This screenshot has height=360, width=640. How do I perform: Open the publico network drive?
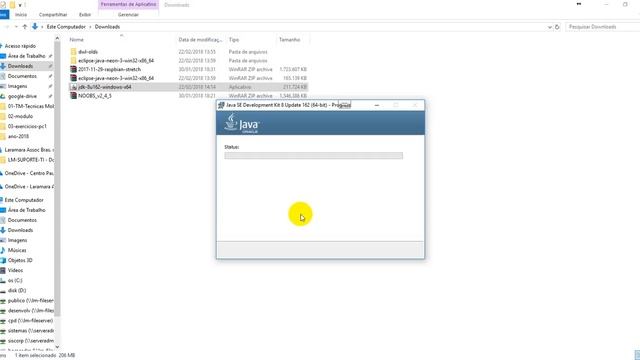31,300
